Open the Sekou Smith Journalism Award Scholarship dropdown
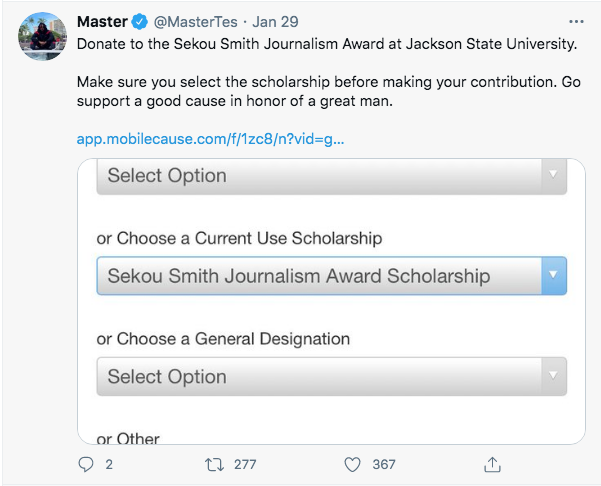Image resolution: width=601 pixels, height=486 pixels. click(318, 276)
